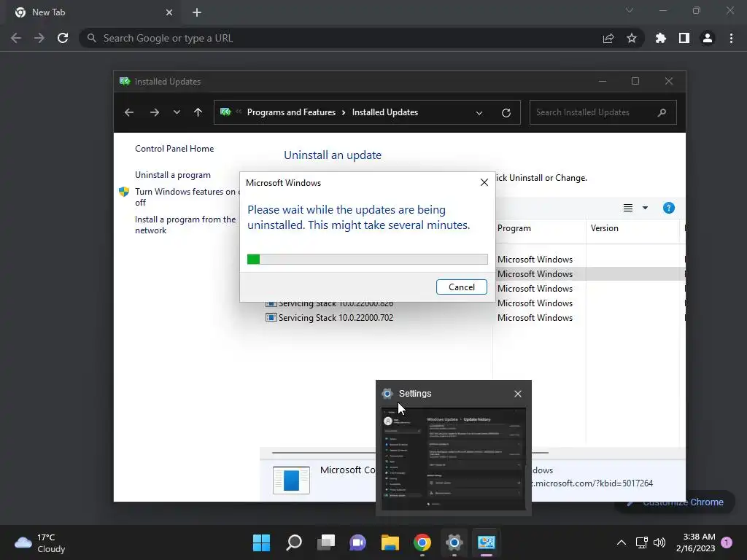
Task: Switch to Settings on taskbar
Action: (454, 542)
